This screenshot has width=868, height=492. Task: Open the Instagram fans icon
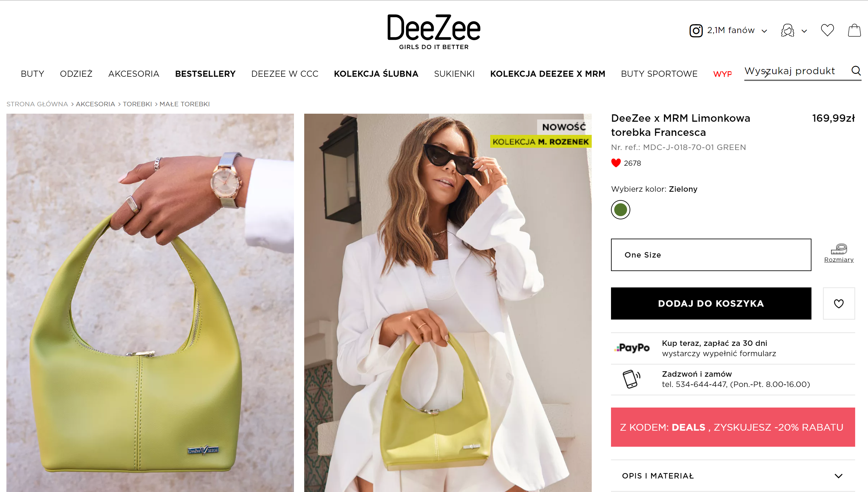(695, 31)
